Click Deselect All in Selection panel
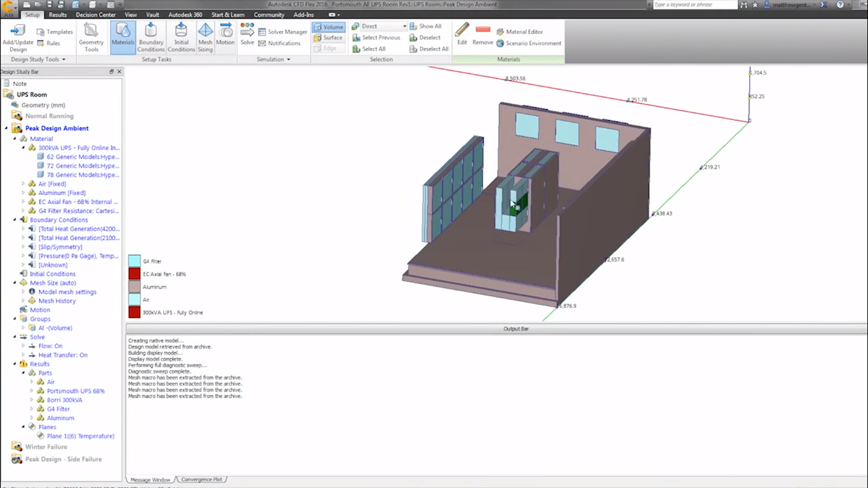This screenshot has height=488, width=868. 429,49
